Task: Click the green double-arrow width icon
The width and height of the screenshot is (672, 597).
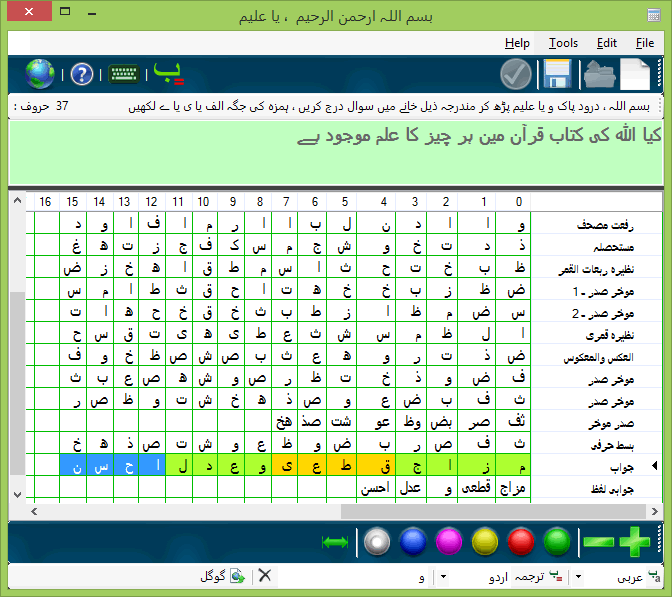Action: click(335, 542)
